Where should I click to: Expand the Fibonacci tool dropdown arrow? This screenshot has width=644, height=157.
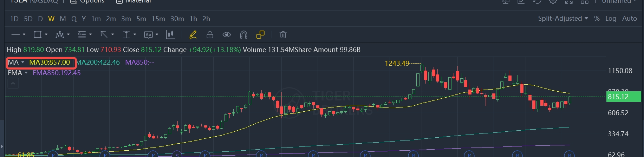90,34
